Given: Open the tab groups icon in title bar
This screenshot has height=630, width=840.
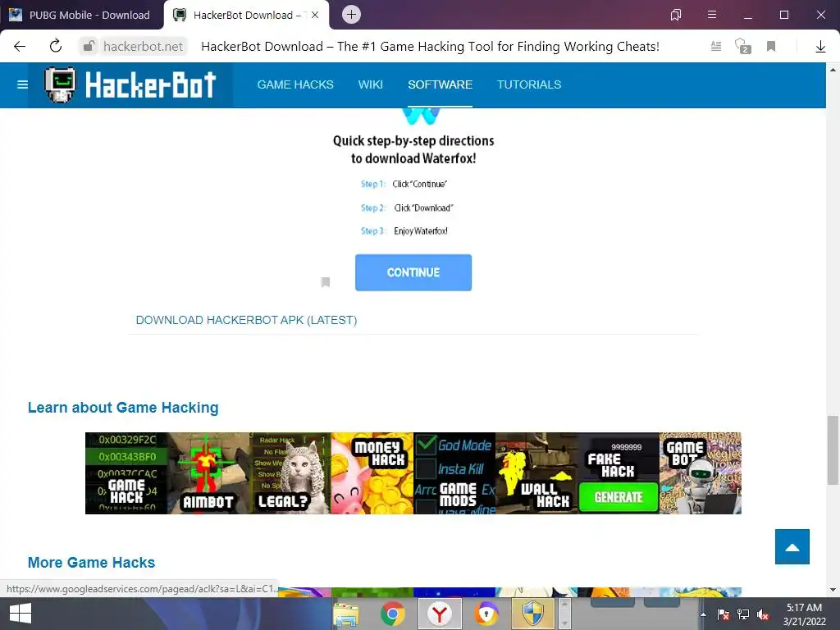Looking at the screenshot, I should point(676,15).
